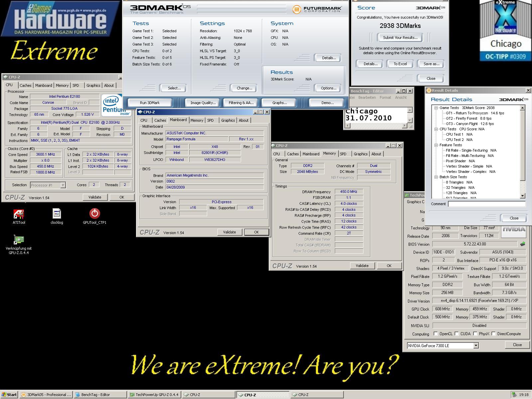Click the Graphs button

point(279,103)
